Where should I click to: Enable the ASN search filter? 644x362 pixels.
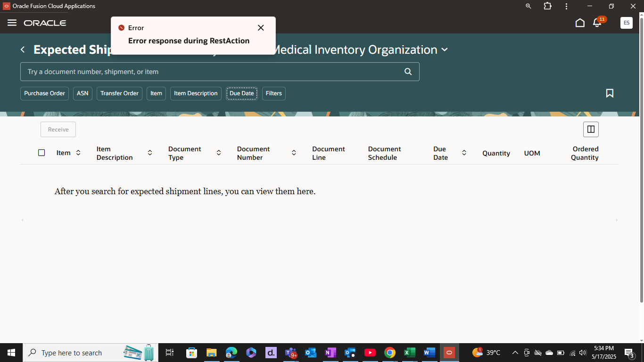pos(82,93)
